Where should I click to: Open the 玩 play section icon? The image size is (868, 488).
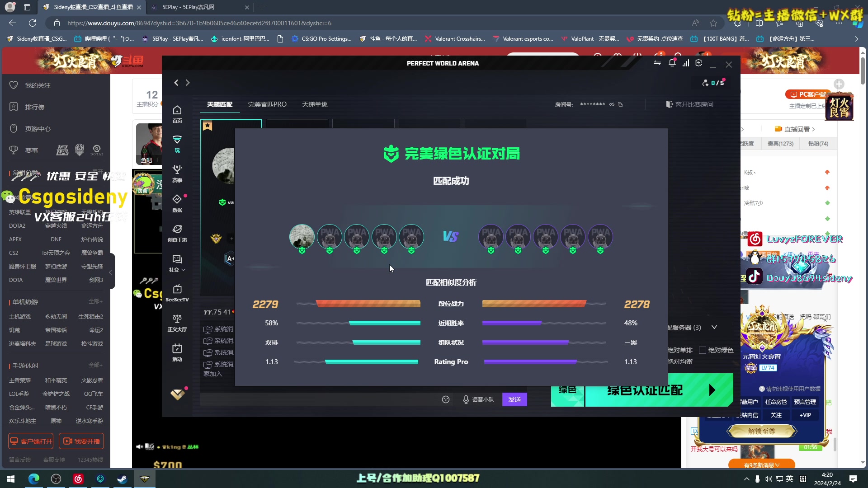coord(177,144)
